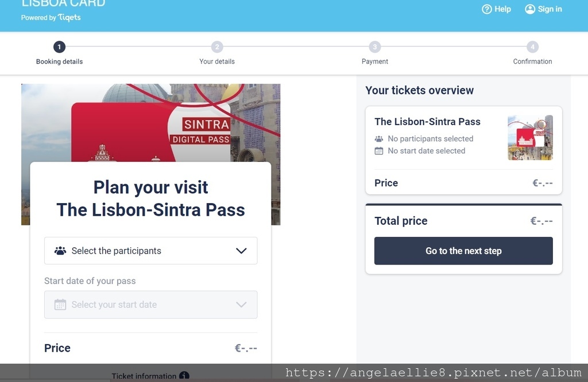Expand the Select the participants chevron
The width and height of the screenshot is (588, 382).
tap(241, 251)
